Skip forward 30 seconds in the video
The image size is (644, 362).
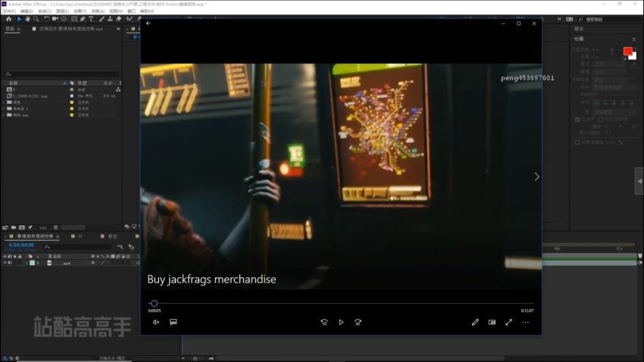(x=358, y=322)
